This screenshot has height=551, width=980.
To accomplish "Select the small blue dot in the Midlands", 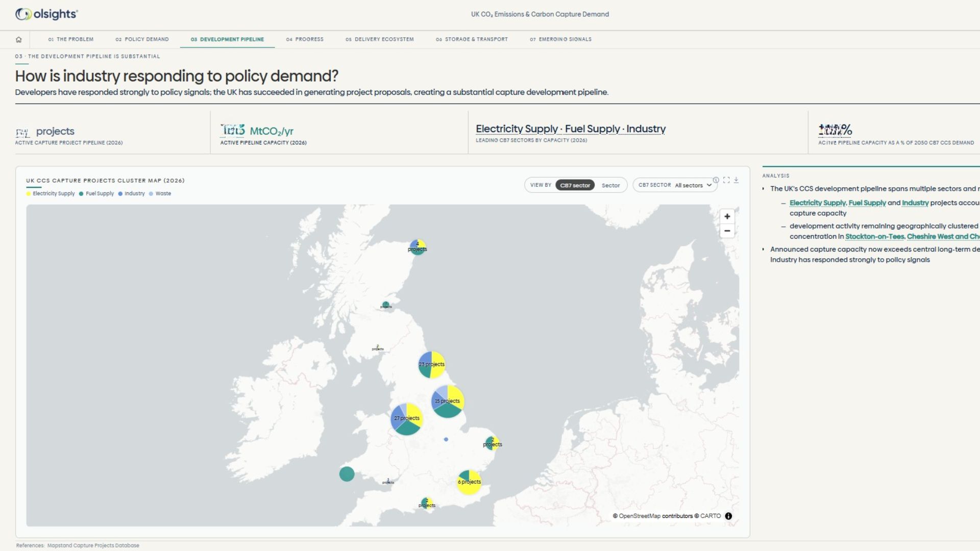I will coord(446,439).
